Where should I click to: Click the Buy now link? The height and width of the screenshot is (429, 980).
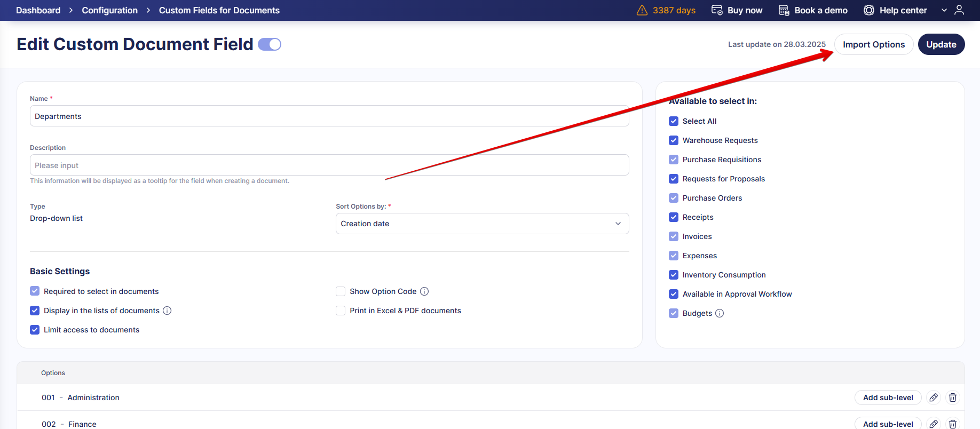point(737,10)
